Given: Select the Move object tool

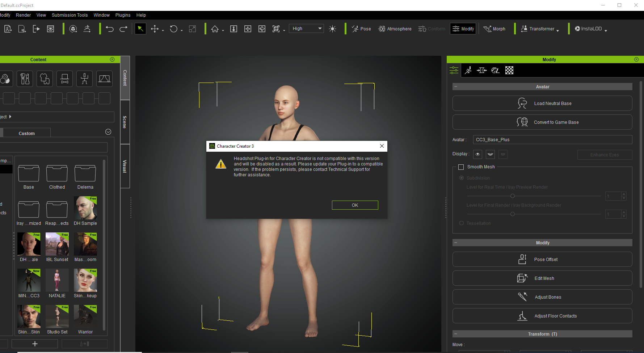Looking at the screenshot, I should click(155, 29).
